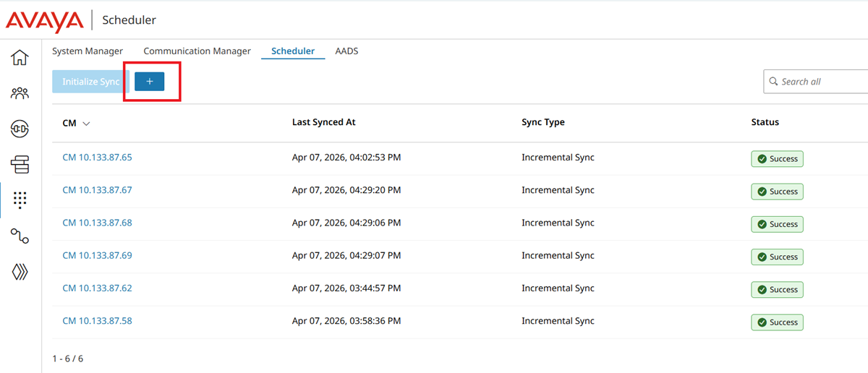Click the Last Synced At column header
Image resolution: width=868 pixels, height=373 pixels.
point(324,122)
